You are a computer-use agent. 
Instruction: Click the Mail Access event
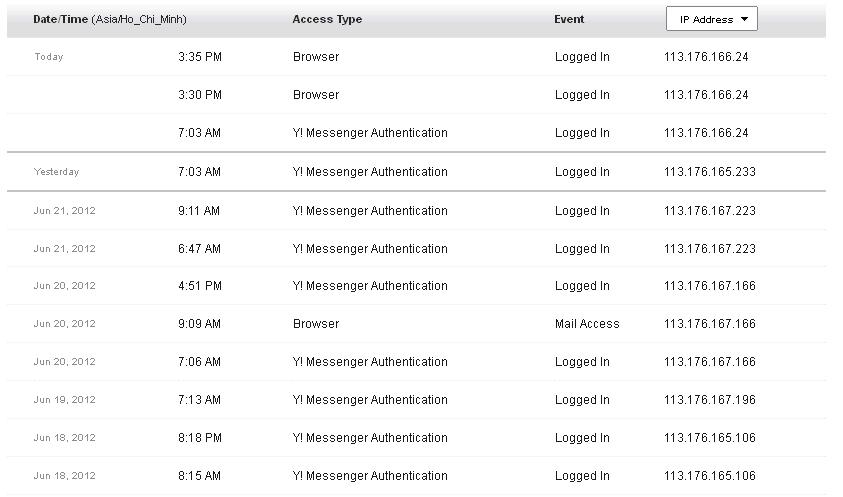point(587,324)
